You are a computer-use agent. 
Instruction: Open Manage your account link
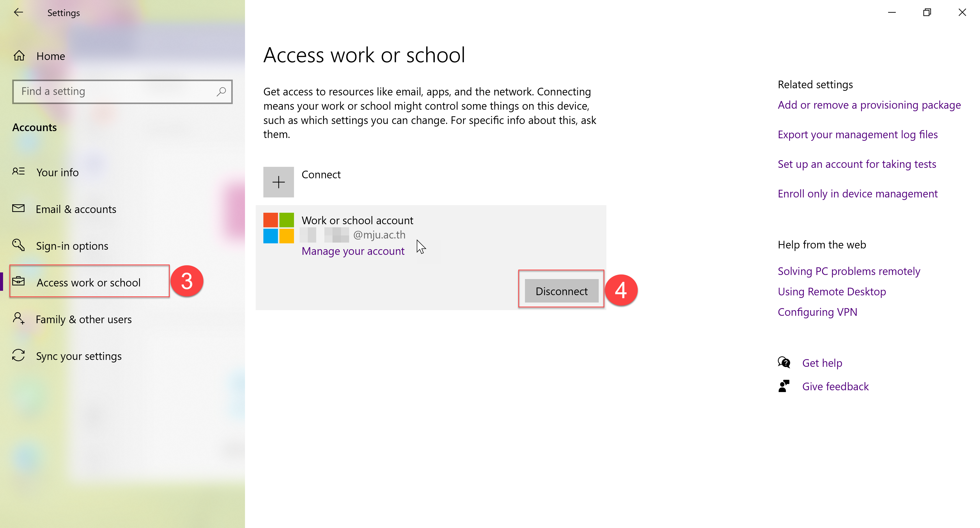point(353,251)
